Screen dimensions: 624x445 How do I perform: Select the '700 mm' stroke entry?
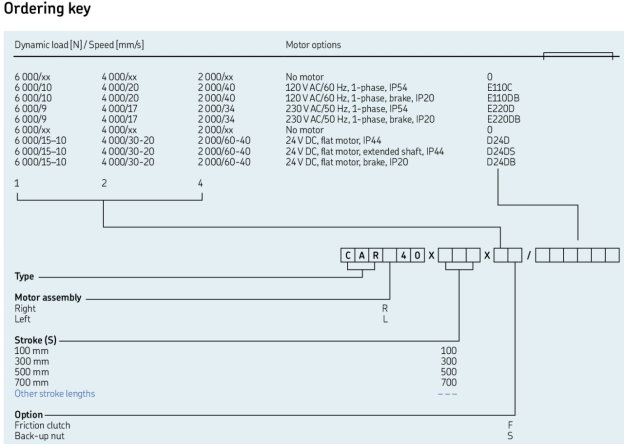(31, 382)
